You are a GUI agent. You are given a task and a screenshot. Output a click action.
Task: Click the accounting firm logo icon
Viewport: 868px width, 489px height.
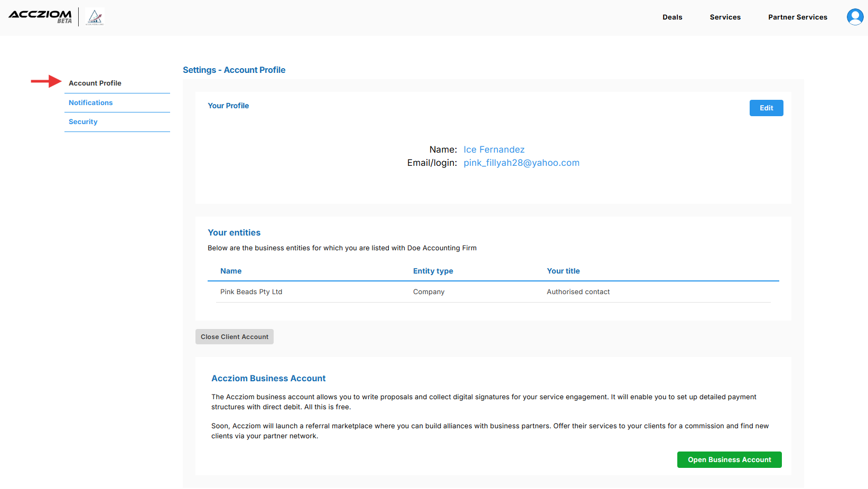pyautogui.click(x=95, y=17)
